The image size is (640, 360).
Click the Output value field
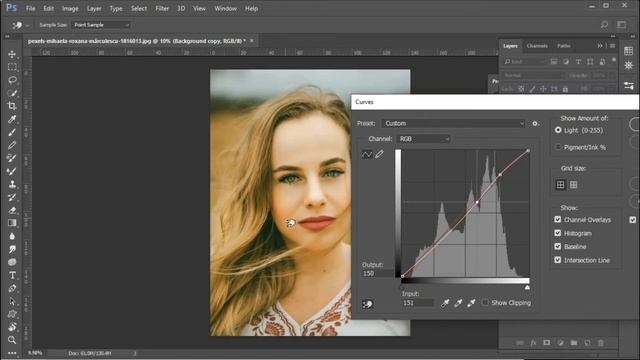(x=377, y=273)
